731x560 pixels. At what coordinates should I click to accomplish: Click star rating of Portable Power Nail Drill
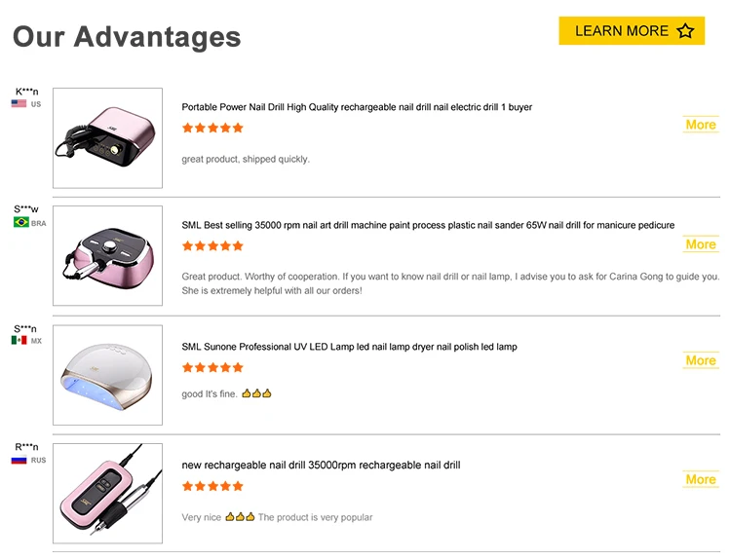[212, 128]
